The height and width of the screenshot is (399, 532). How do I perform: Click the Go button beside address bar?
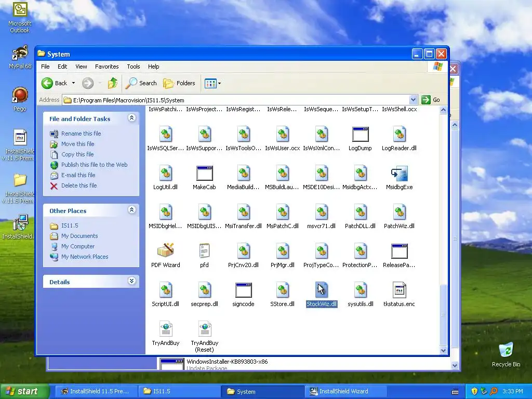coord(431,100)
